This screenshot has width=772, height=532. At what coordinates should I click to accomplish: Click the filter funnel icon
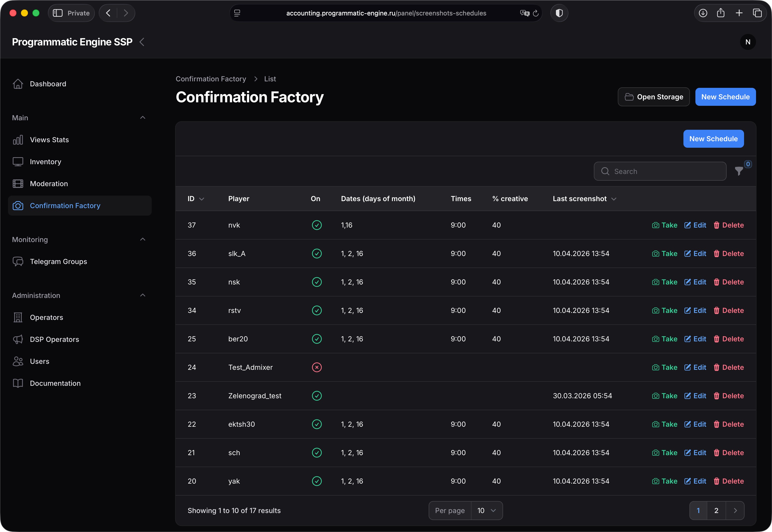pos(739,171)
